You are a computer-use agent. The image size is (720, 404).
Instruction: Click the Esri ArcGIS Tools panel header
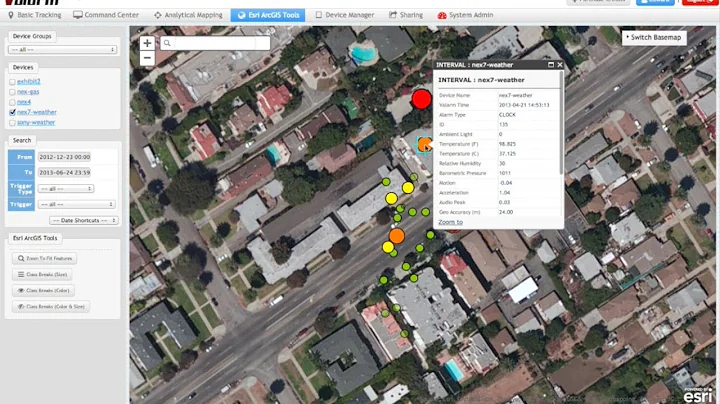point(35,238)
